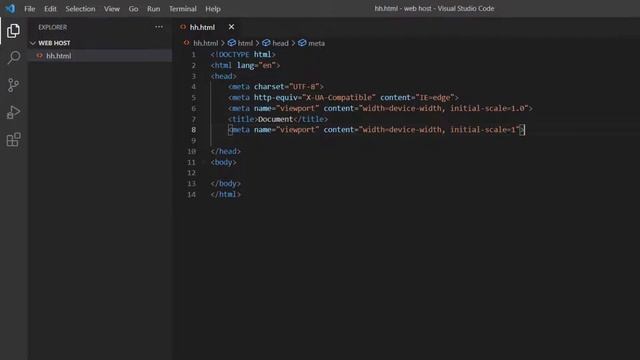Click the closing body tag
The height and width of the screenshot is (360, 640).
coord(225,184)
